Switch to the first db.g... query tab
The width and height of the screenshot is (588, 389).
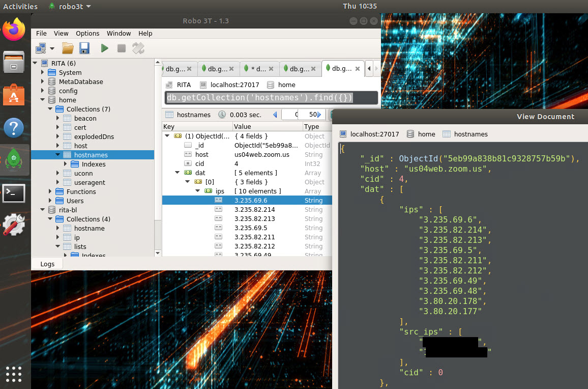175,69
